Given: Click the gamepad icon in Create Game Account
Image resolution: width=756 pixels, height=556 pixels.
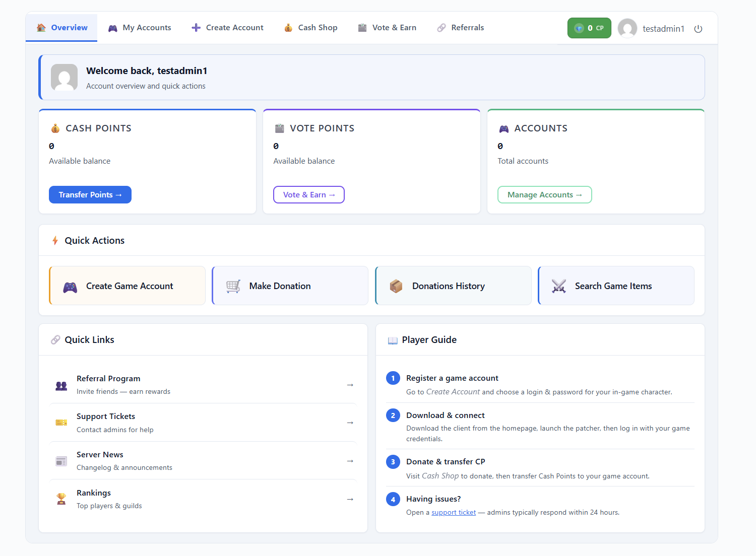Looking at the screenshot, I should click(70, 288).
